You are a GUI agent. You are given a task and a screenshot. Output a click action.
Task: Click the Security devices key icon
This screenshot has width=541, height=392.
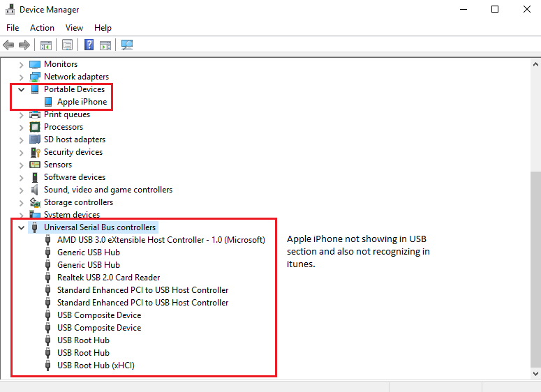pyautogui.click(x=35, y=152)
